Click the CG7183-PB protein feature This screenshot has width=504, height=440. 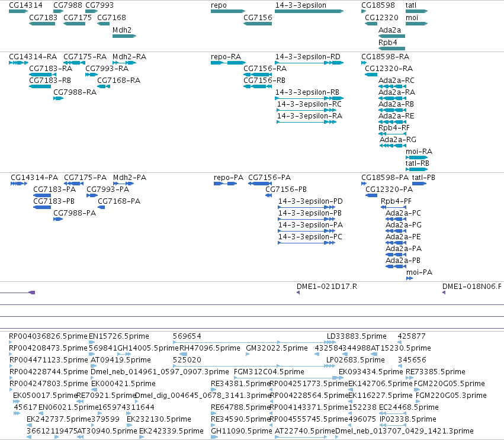pos(42,207)
